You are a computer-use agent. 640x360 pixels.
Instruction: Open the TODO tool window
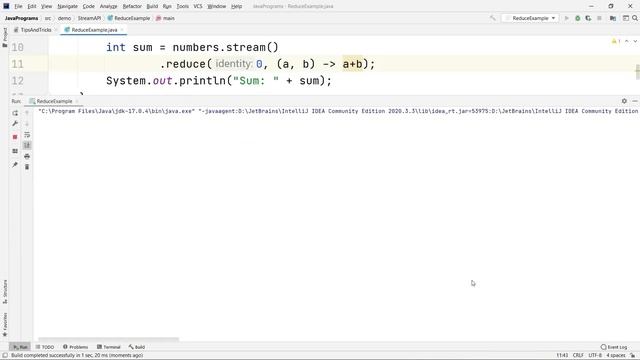coord(45,347)
